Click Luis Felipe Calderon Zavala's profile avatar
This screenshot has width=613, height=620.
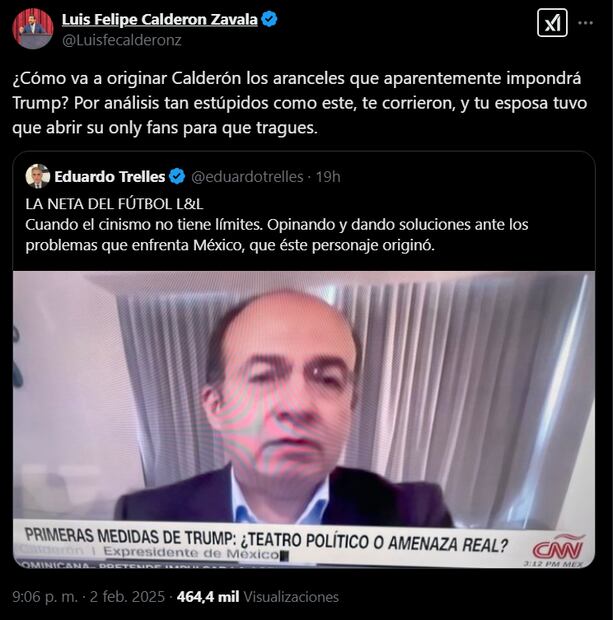click(32, 28)
